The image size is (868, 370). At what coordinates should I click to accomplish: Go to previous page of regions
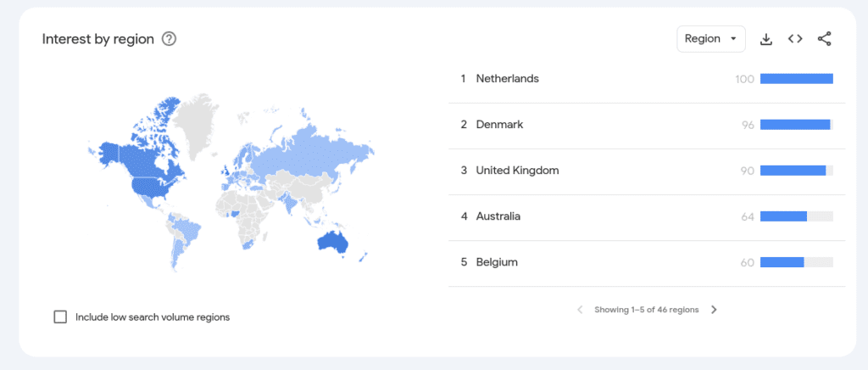(580, 310)
